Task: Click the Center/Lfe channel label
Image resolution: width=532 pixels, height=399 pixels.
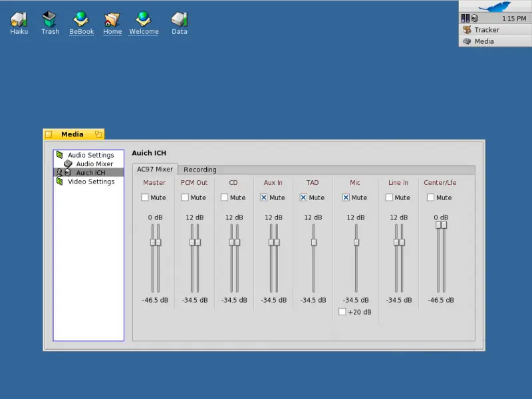Action: point(440,182)
